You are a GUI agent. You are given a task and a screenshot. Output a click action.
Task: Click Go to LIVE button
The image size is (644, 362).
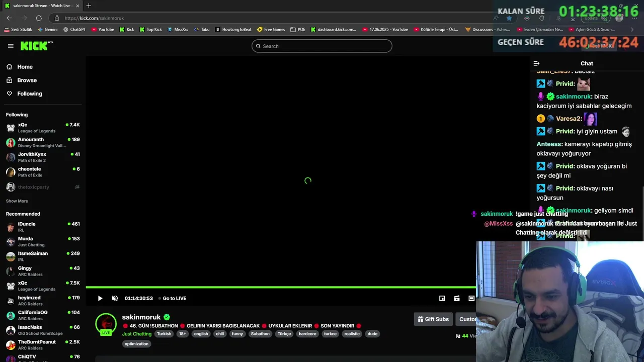point(172,298)
